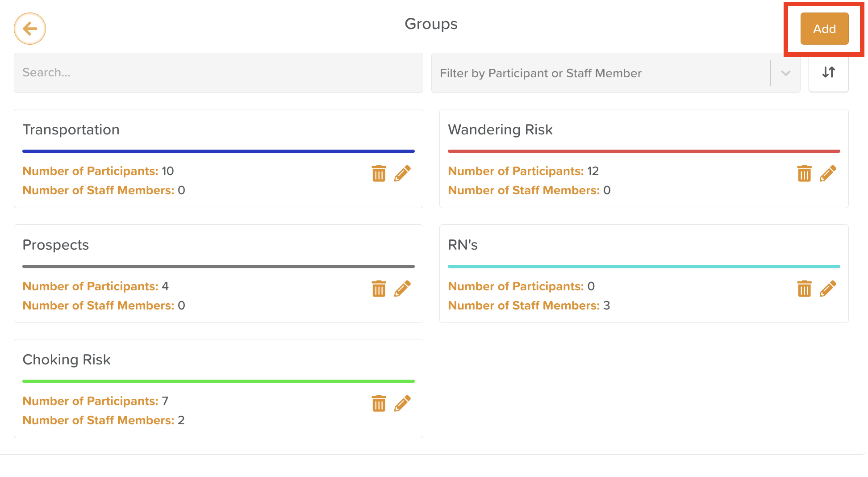Open the Wandering Risk group title
Viewport: 868px width, 477px height.
click(500, 130)
